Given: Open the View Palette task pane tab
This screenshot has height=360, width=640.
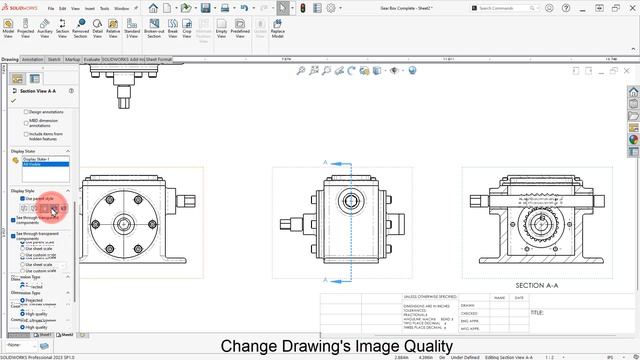Looking at the screenshot, I should [x=633, y=128].
